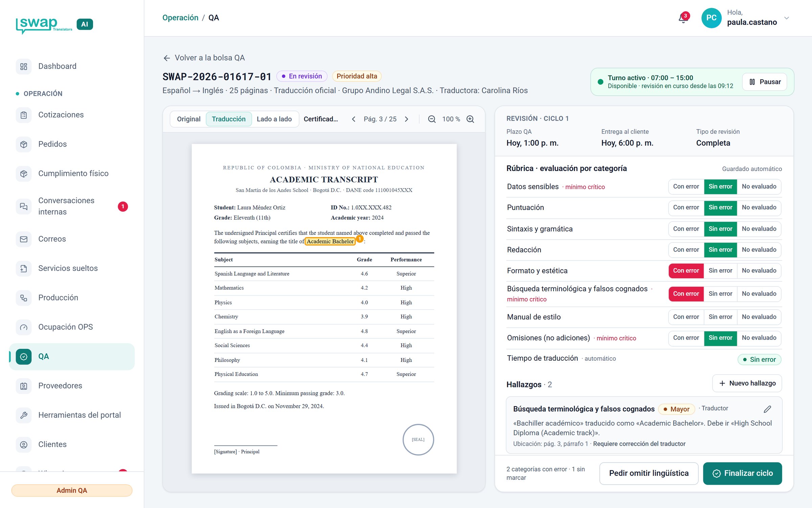This screenshot has width=812, height=508.
Task: Click the PC user avatar
Action: click(x=711, y=18)
